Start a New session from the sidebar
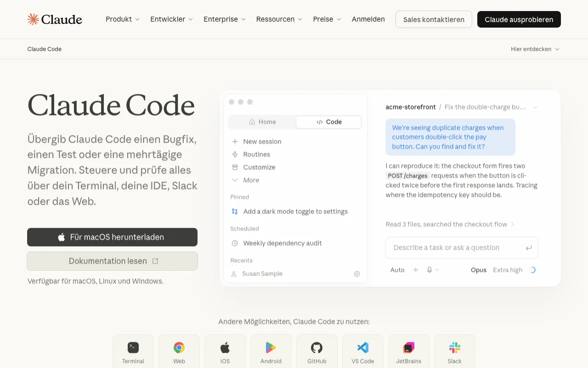The image size is (588, 368). tap(256, 142)
